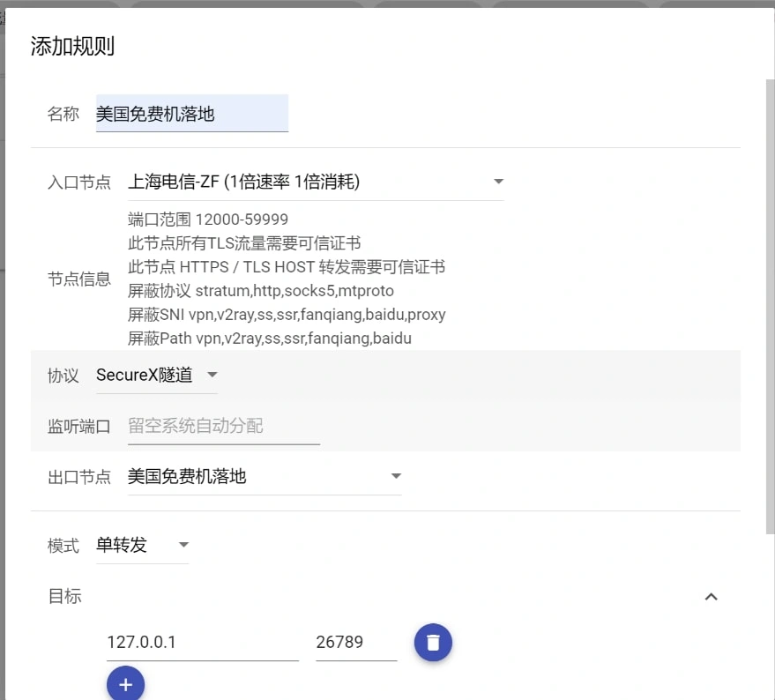Click the 端口范围 12000-59999 info line
Screen dimensions: 775x700
[x=208, y=219]
